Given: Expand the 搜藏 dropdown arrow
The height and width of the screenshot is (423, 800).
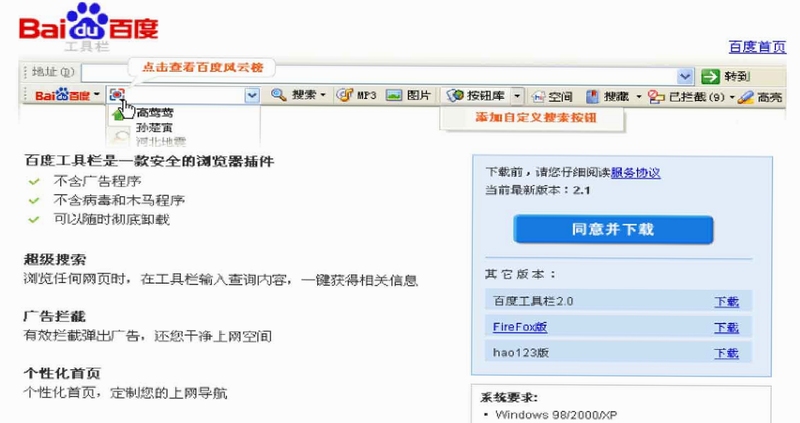Looking at the screenshot, I should coord(638,96).
